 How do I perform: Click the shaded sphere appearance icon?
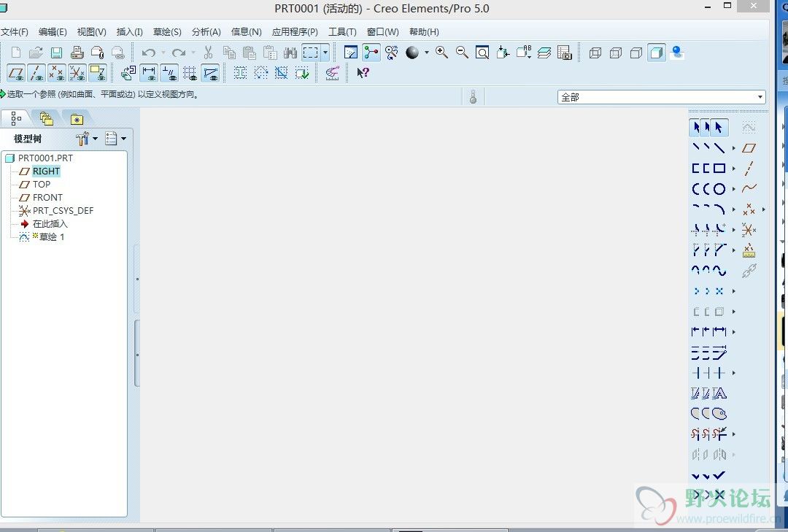(412, 53)
